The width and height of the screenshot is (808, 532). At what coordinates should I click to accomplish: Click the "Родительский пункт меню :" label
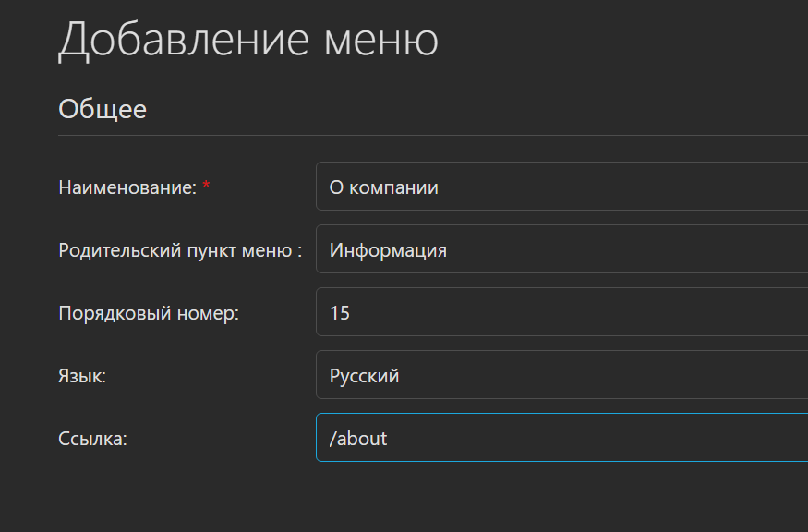click(x=180, y=250)
